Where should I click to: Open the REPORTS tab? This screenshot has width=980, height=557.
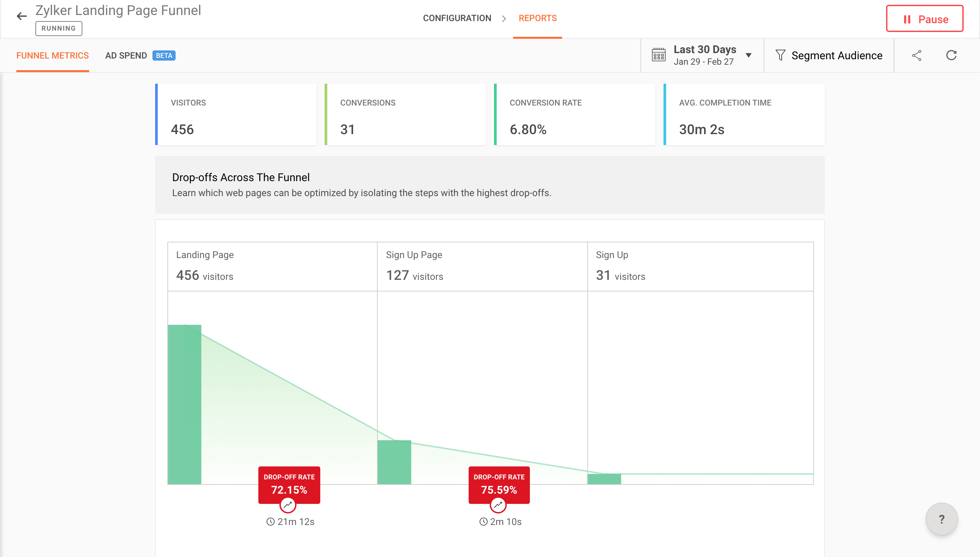coord(537,18)
